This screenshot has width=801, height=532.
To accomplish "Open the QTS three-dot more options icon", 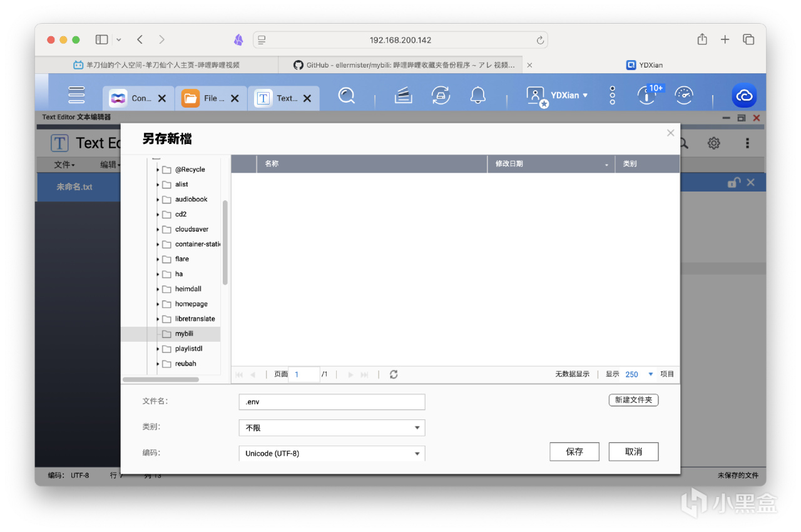I will point(613,96).
